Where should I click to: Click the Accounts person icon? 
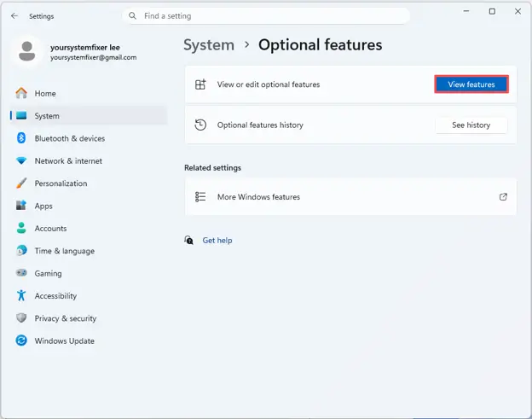pos(21,228)
